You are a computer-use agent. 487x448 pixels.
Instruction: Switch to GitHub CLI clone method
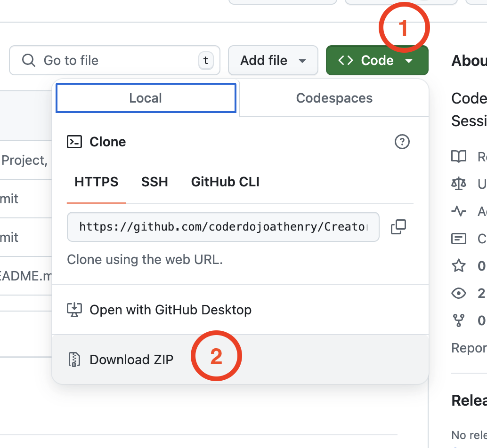(225, 182)
